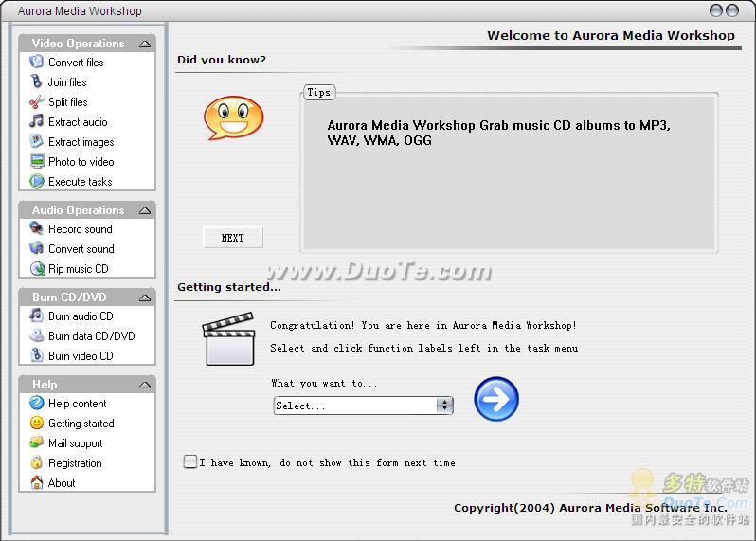Select Join files in the task menu
756x541 pixels.
pyautogui.click(x=67, y=82)
